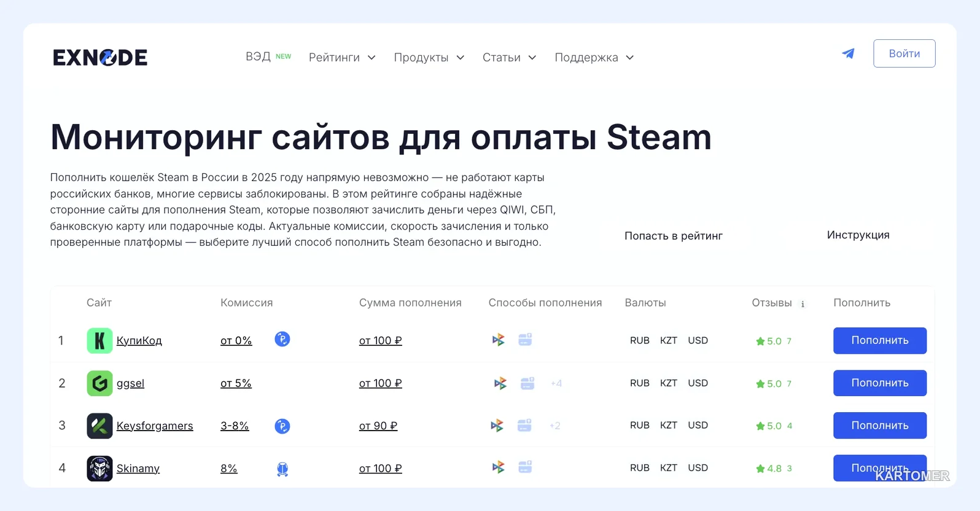Click the 'от 5%' commission link
980x511 pixels.
(236, 383)
